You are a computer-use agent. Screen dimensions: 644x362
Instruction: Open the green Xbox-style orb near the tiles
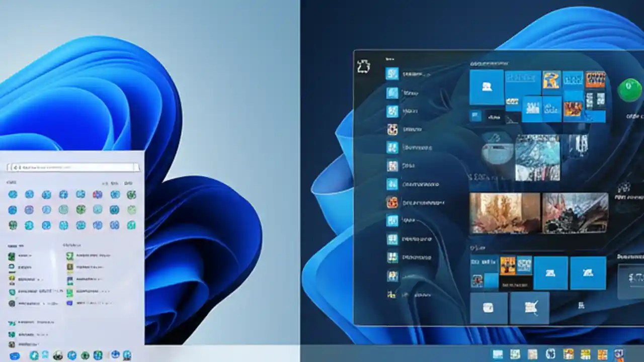pos(630,90)
